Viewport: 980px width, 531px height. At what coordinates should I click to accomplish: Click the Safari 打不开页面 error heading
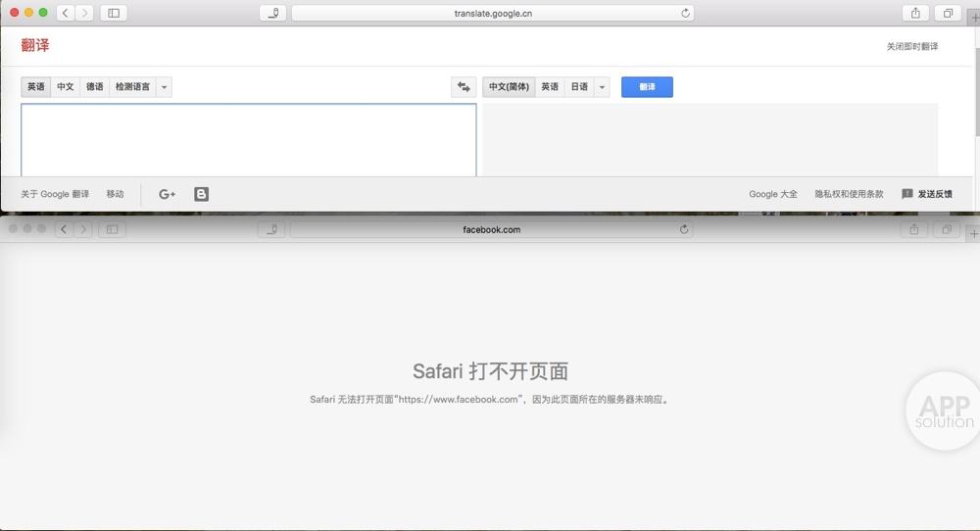491,371
